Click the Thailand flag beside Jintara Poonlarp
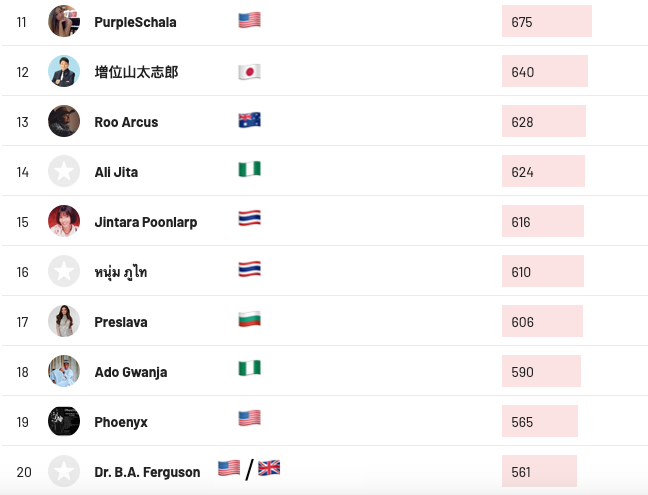Screen dimensions: 648x495 [x=249, y=218]
